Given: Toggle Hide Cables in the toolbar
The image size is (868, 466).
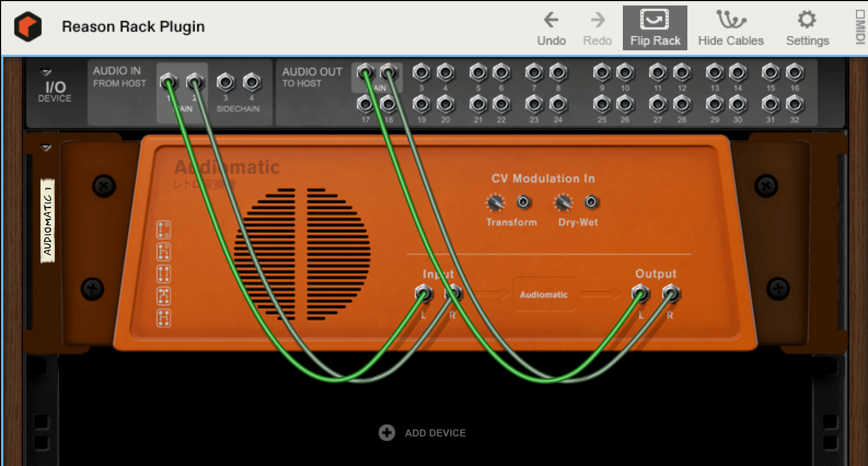Looking at the screenshot, I should pyautogui.click(x=731, y=28).
